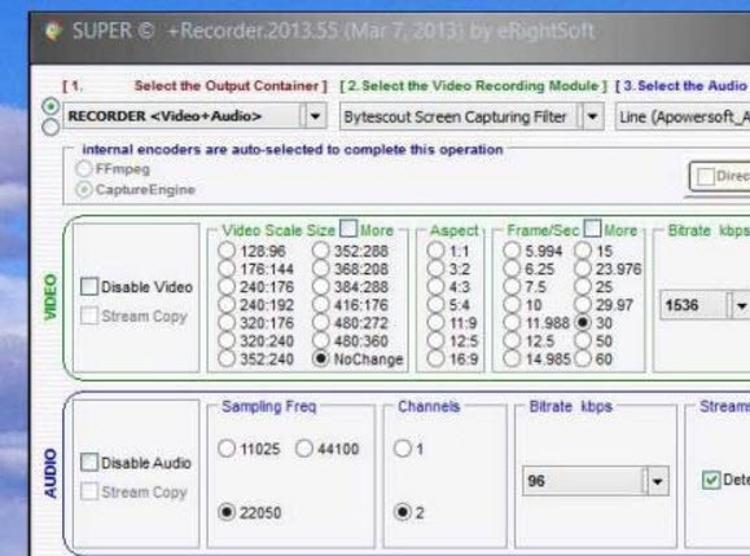The image size is (750, 556).
Task: Select 480:360 video scale size
Action: tap(323, 341)
